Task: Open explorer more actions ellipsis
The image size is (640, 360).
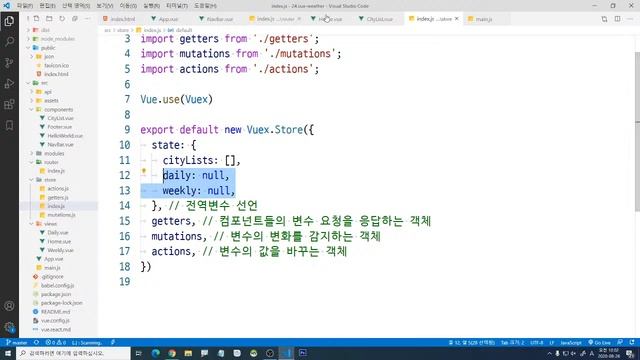Action: coord(87,19)
